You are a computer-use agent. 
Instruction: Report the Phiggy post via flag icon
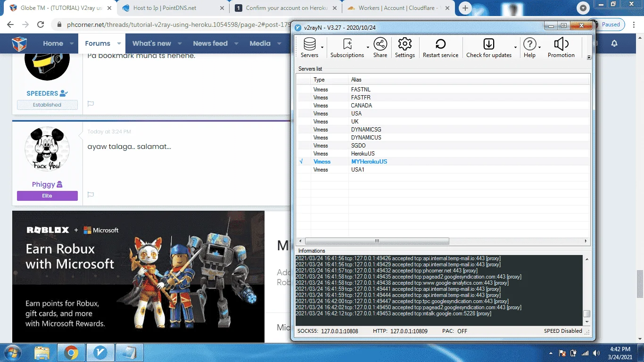[x=91, y=195]
